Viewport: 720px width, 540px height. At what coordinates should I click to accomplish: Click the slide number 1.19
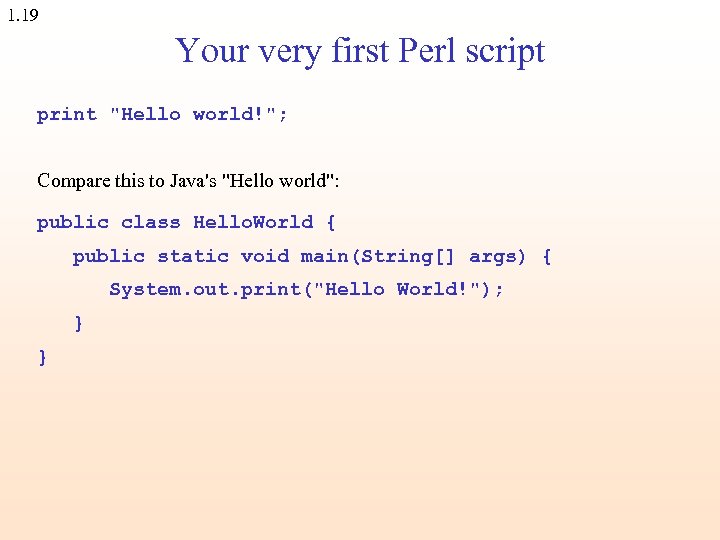tap(22, 16)
